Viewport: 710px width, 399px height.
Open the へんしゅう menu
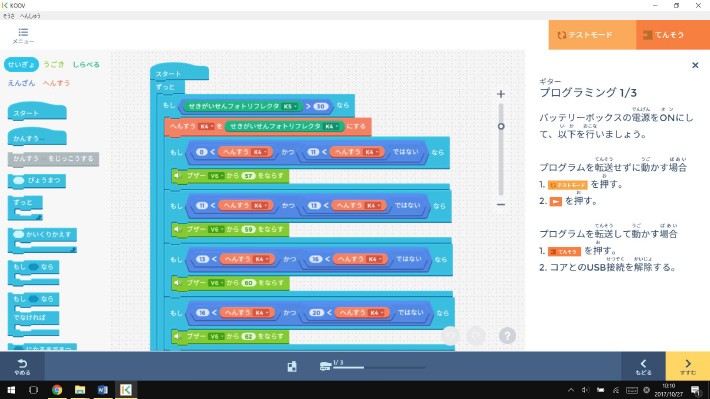click(30, 16)
